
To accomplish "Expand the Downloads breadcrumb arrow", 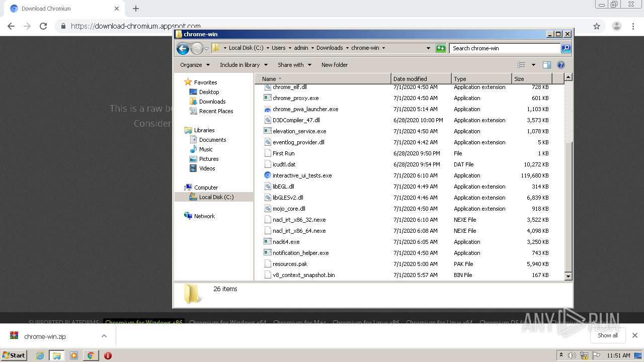I will 347,48.
